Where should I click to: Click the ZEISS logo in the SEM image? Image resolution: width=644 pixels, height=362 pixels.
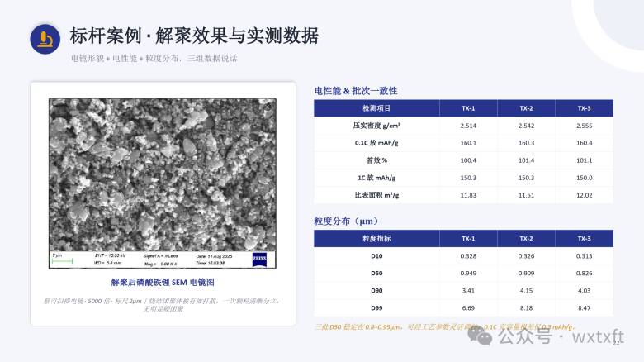point(259,259)
